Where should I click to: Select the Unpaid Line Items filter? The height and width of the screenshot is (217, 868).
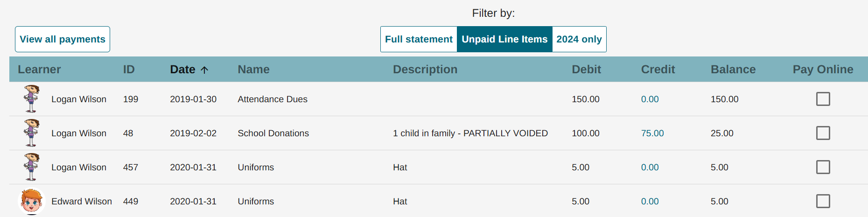[x=504, y=39]
